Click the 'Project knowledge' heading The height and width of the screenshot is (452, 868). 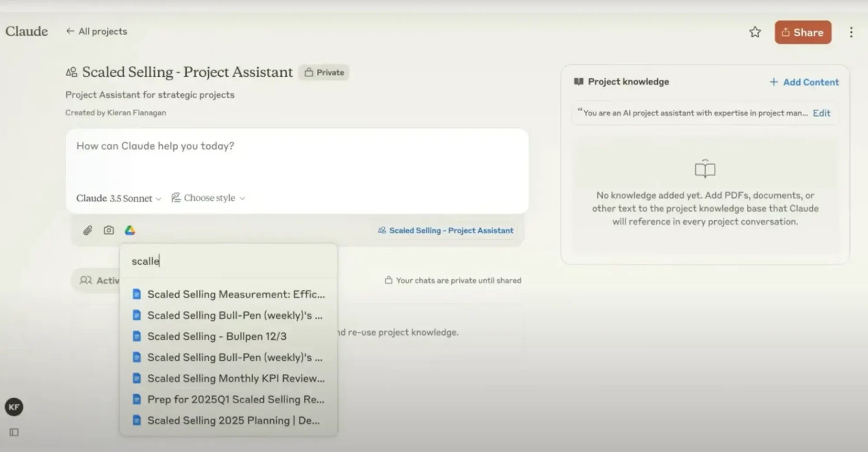[628, 82]
